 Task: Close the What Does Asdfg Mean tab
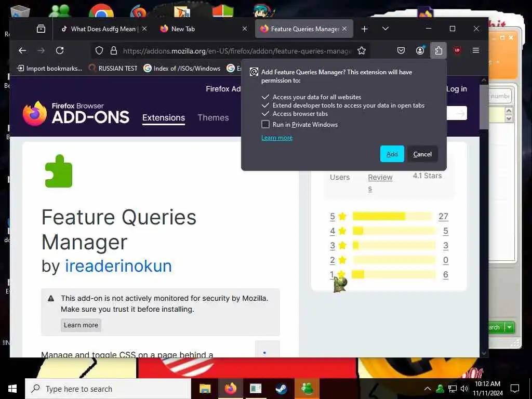144,29
